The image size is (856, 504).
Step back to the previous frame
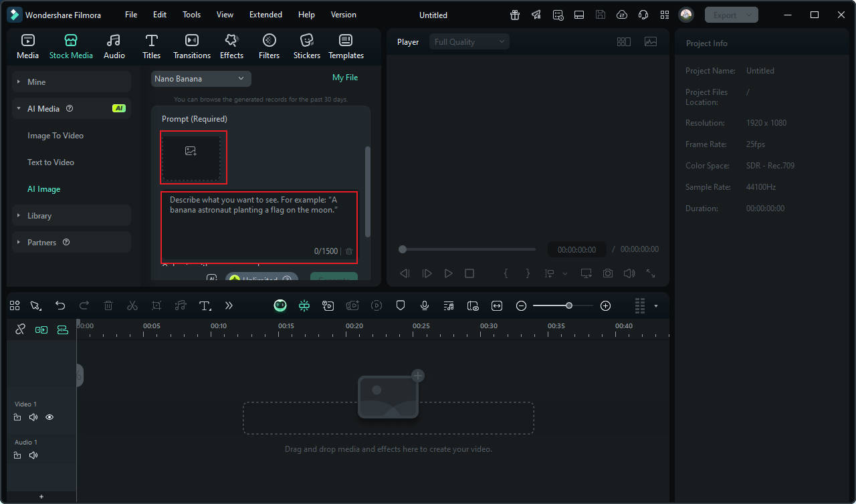pyautogui.click(x=405, y=273)
